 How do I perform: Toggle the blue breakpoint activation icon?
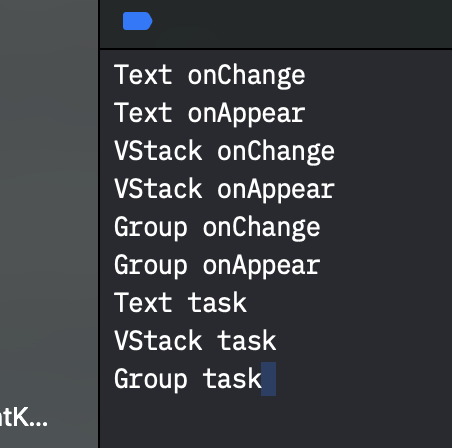137,21
